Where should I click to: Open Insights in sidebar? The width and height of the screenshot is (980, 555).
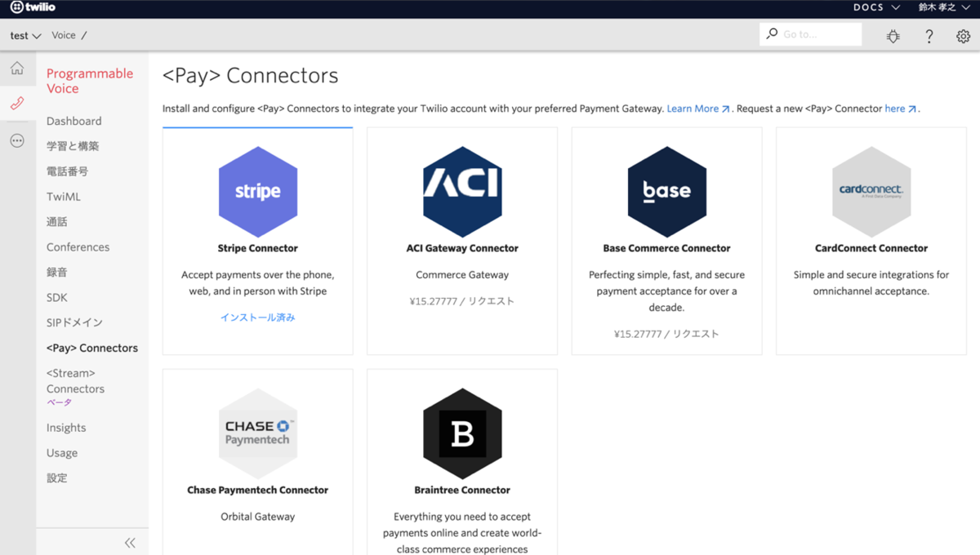pos(66,428)
